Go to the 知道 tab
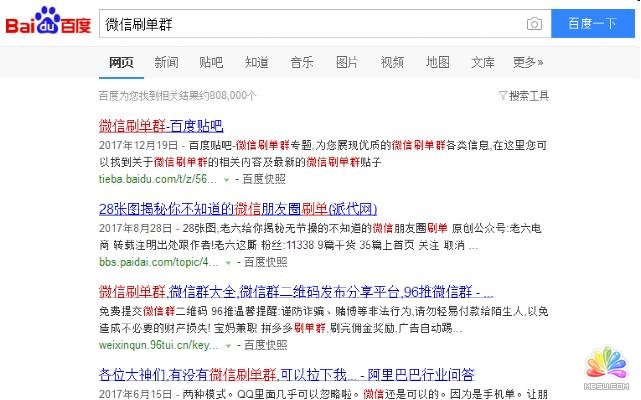 click(257, 62)
